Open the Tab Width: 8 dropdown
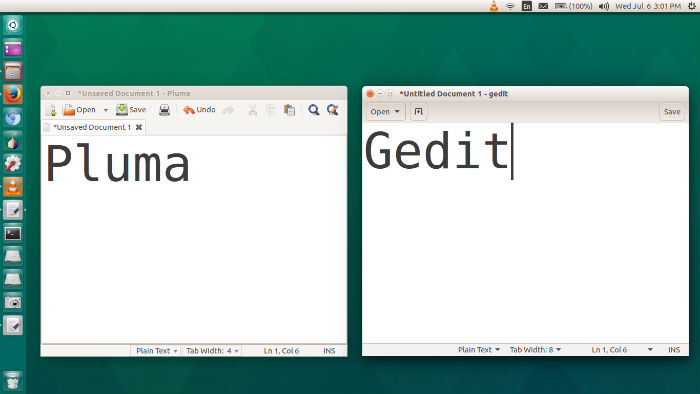 click(x=535, y=350)
